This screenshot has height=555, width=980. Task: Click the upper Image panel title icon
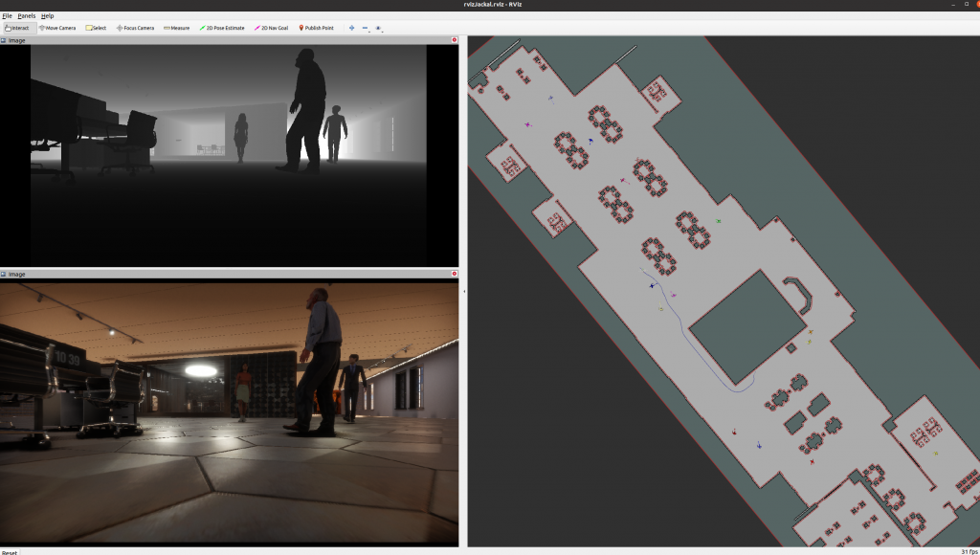tap(3, 40)
